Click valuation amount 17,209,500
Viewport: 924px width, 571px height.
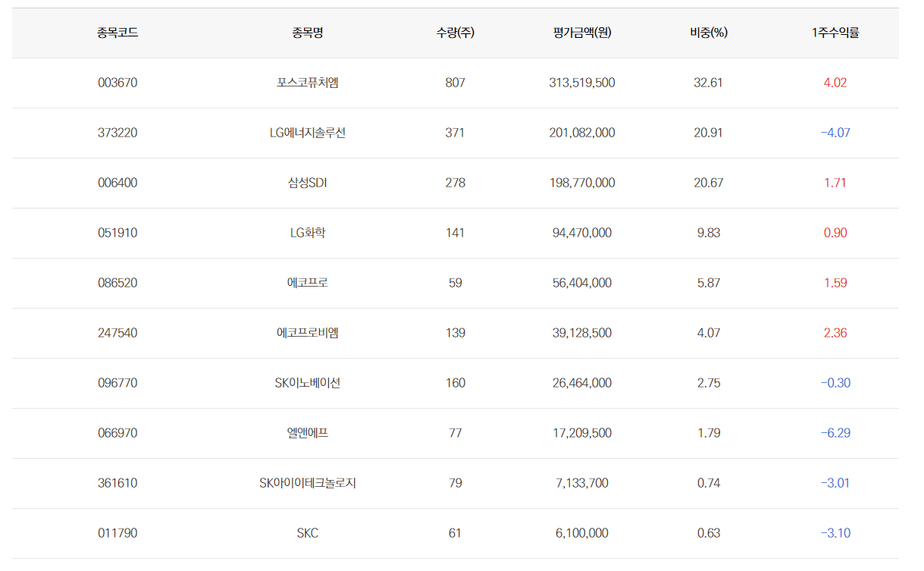582,433
